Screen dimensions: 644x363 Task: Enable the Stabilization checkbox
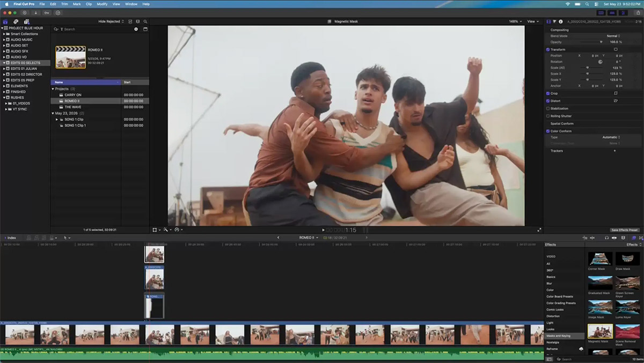click(x=548, y=108)
